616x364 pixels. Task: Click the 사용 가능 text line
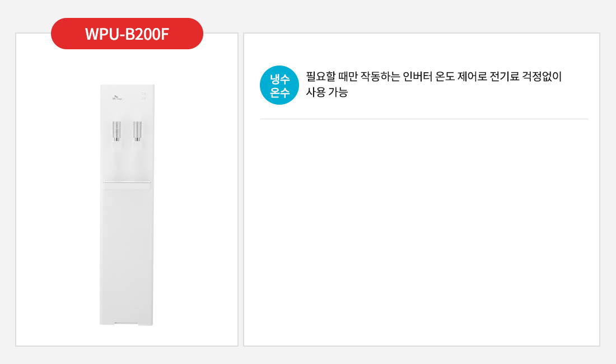click(x=327, y=92)
